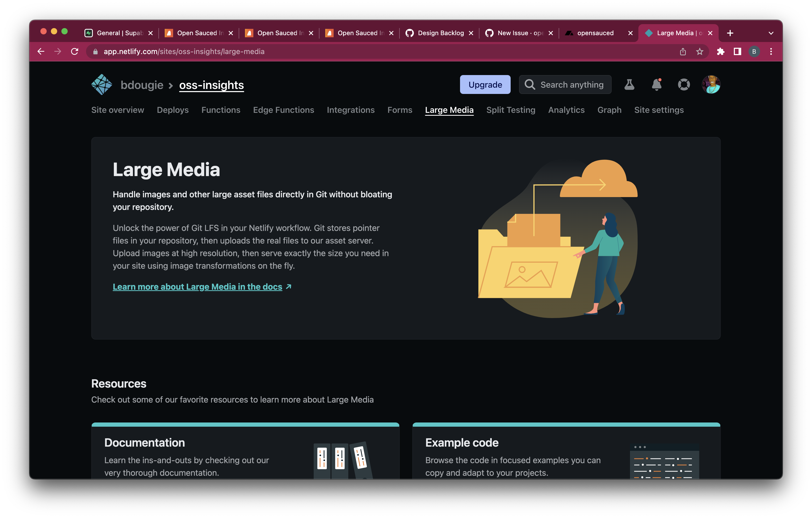The height and width of the screenshot is (518, 812).
Task: Open the tab search chevron
Action: click(x=771, y=33)
